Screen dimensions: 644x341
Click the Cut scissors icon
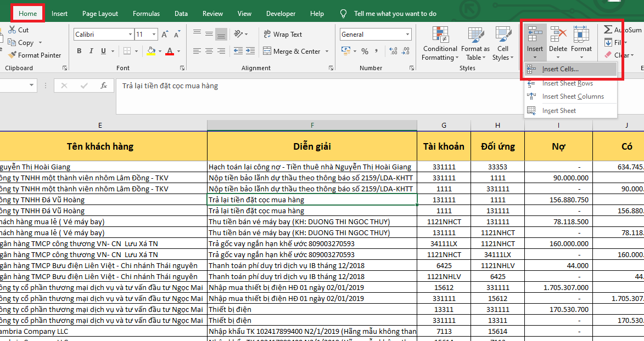coord(12,30)
